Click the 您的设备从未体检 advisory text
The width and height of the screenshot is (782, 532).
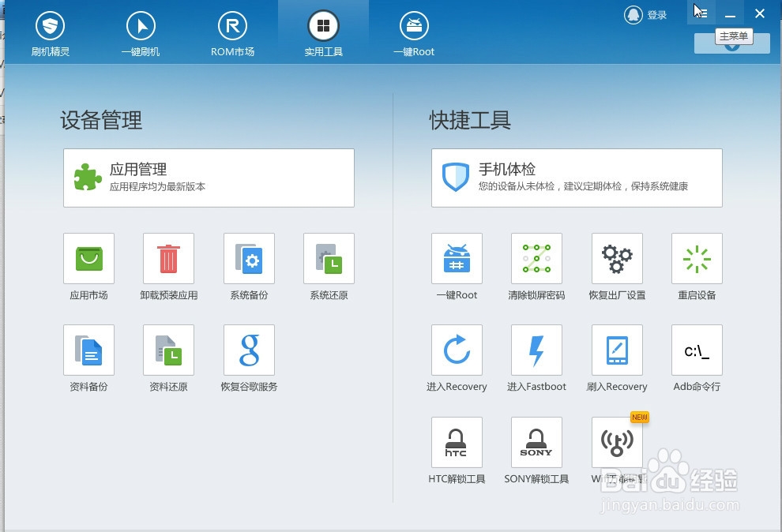pos(583,186)
